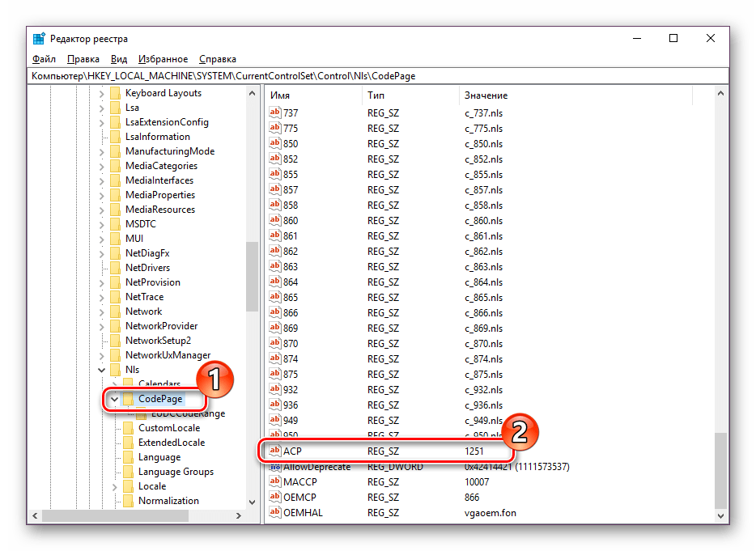Select the MSDTC folder icon
This screenshot has width=756, height=551.
click(114, 224)
